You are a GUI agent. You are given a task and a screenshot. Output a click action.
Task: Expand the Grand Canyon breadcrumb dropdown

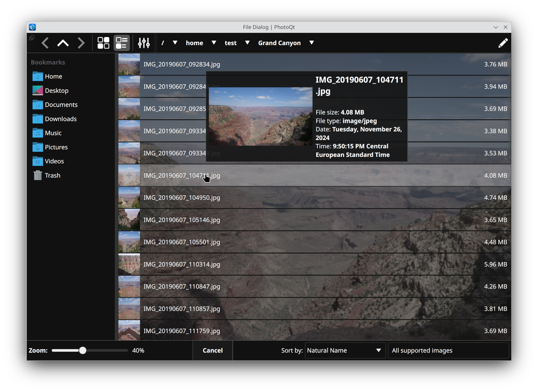point(311,43)
